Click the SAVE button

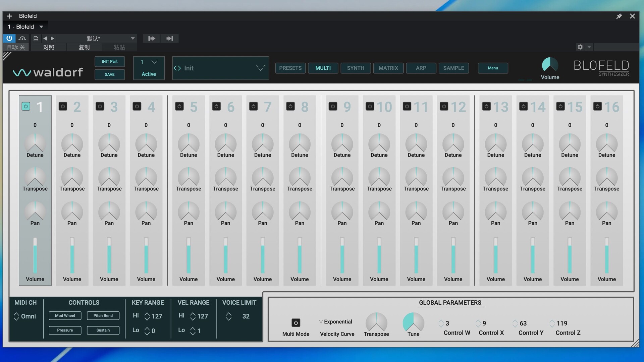pos(110,74)
